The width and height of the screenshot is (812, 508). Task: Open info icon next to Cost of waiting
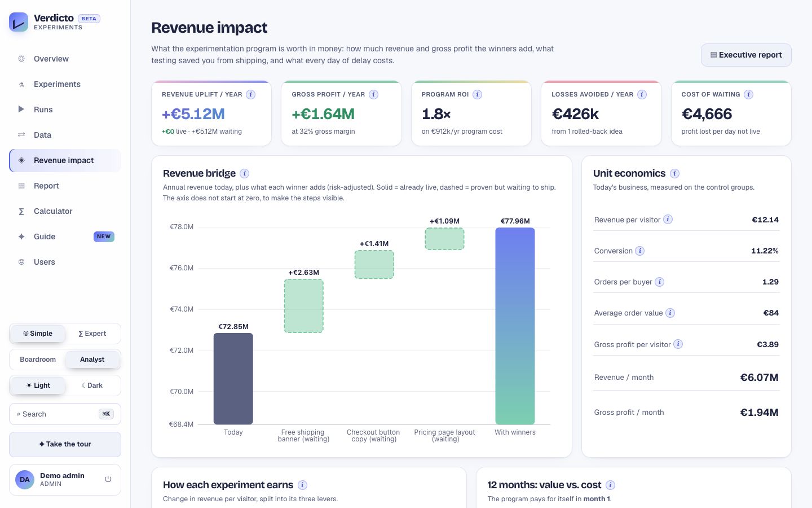748,94
